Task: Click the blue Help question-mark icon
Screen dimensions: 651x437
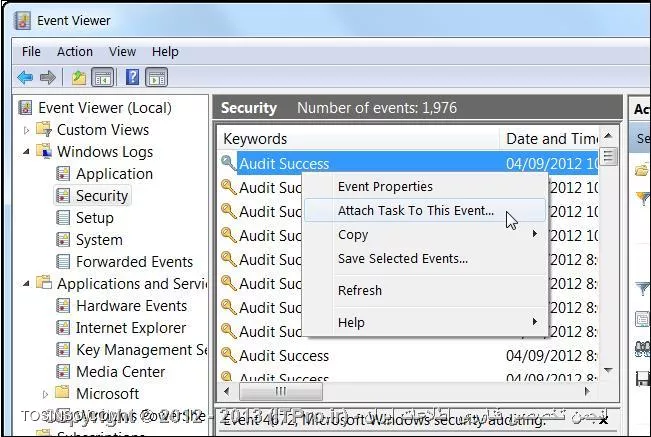Action: (x=132, y=77)
